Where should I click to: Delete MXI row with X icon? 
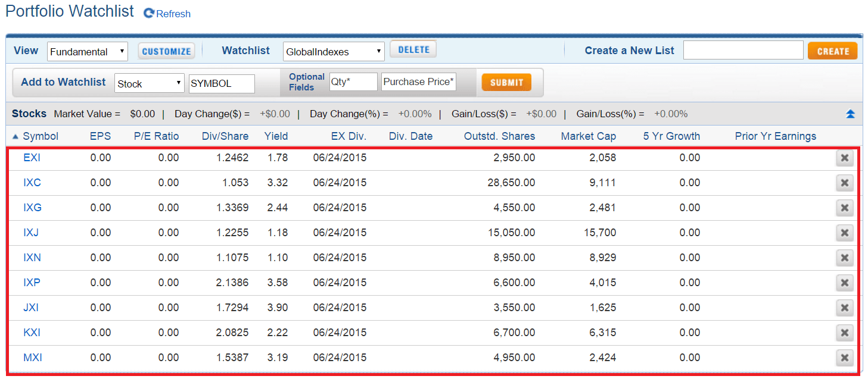[844, 358]
